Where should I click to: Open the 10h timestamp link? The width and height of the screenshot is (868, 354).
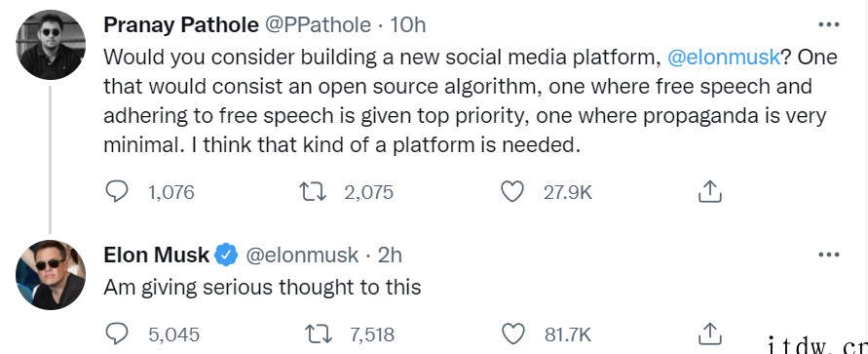tap(408, 25)
